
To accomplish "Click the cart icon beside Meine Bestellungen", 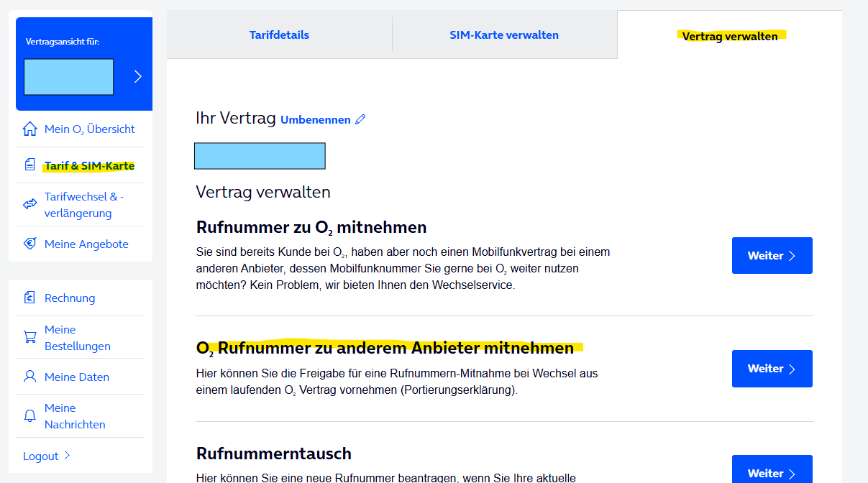I will (29, 337).
